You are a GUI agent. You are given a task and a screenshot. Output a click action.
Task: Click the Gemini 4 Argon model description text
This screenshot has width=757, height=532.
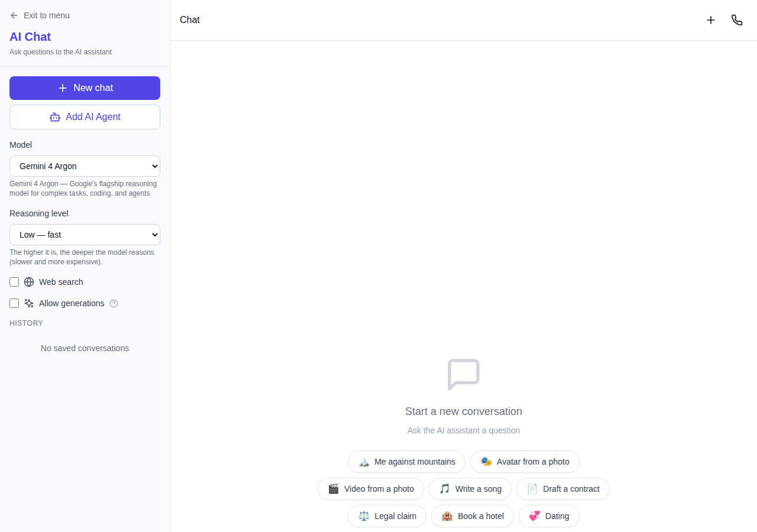(83, 189)
